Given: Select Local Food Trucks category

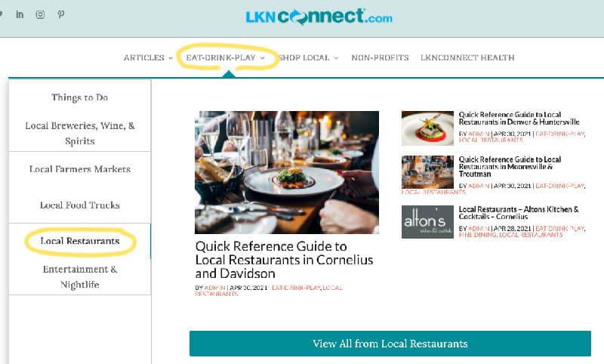Looking at the screenshot, I should click(x=80, y=205).
